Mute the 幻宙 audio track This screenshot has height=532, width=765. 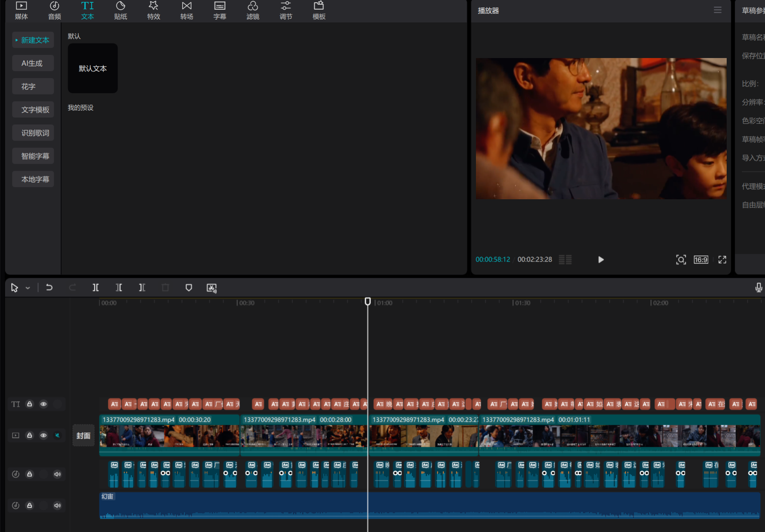[57, 505]
